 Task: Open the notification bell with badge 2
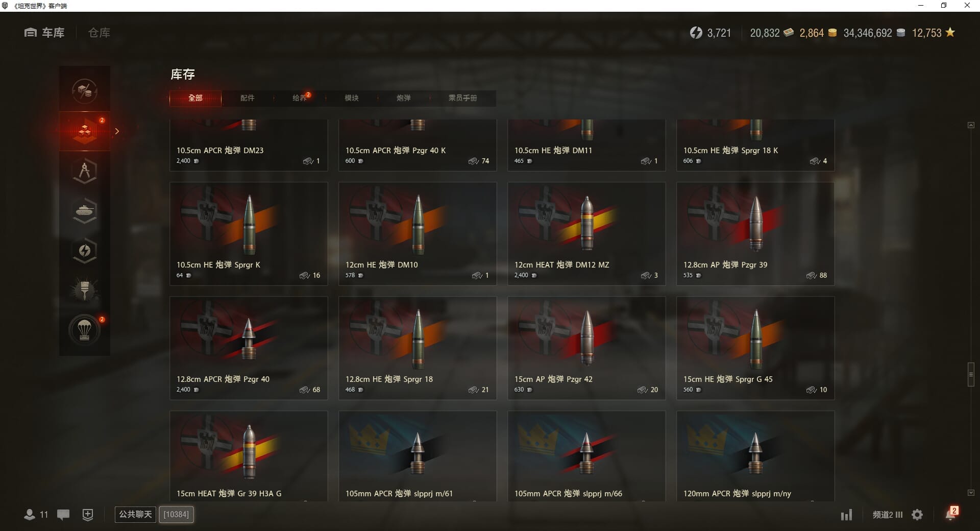(951, 514)
